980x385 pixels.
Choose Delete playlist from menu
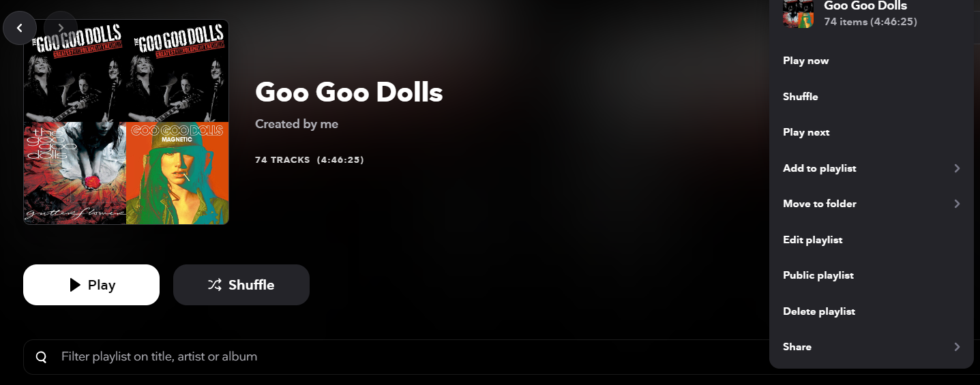point(819,311)
